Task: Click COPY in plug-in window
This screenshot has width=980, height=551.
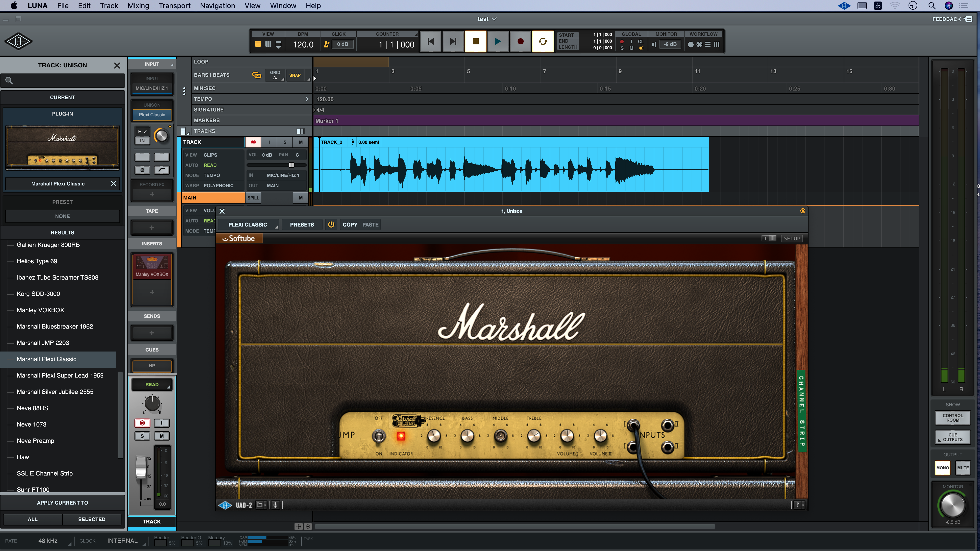Action: [x=350, y=225]
